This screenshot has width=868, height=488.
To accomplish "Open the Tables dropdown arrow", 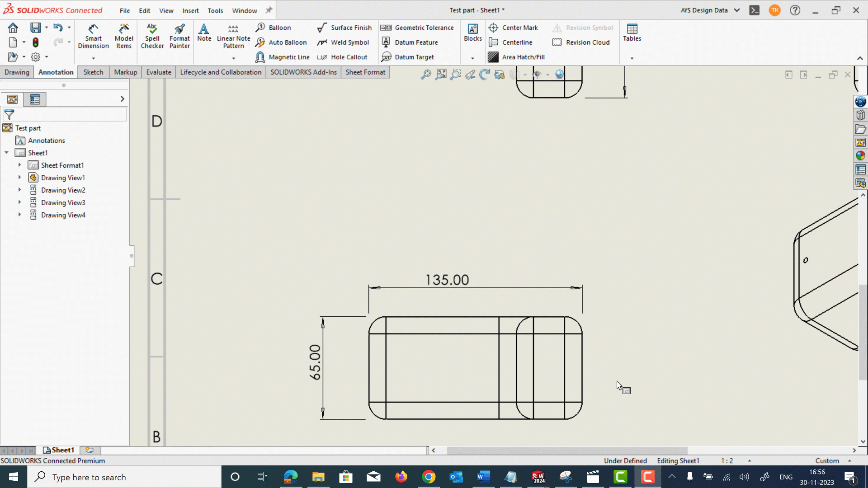I will (632, 58).
